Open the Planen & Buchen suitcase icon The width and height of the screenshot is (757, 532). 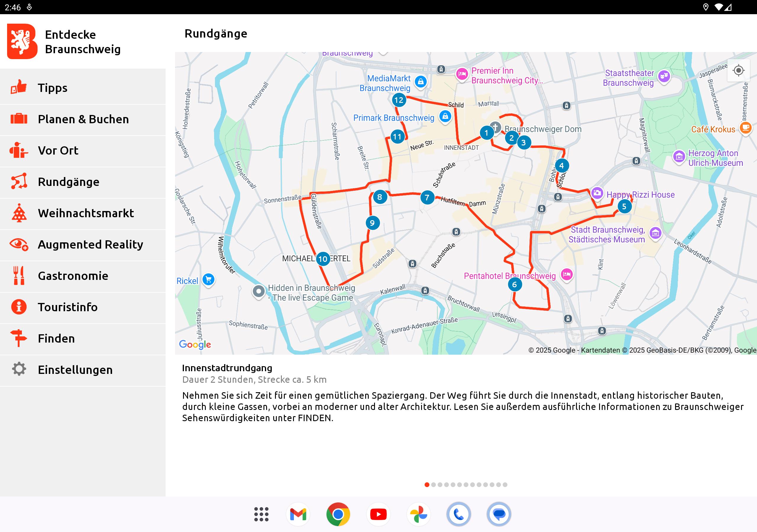point(19,119)
